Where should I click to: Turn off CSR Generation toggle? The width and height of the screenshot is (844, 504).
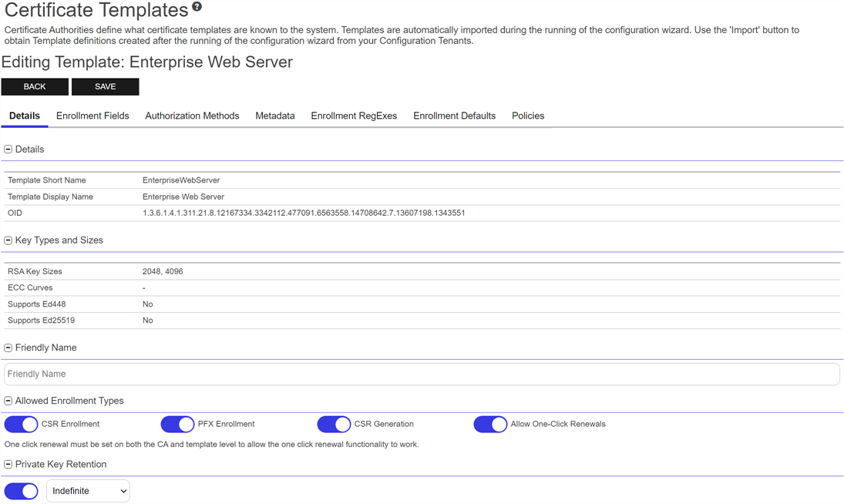[334, 425]
